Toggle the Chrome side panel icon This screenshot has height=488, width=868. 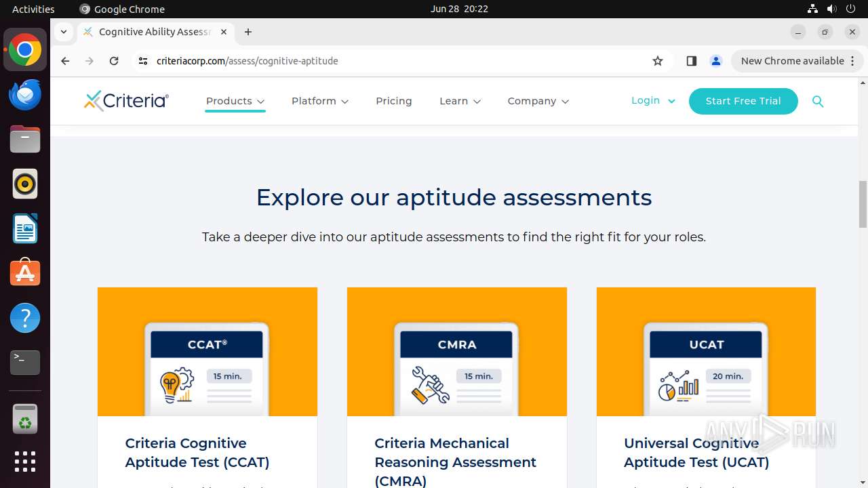pos(691,61)
